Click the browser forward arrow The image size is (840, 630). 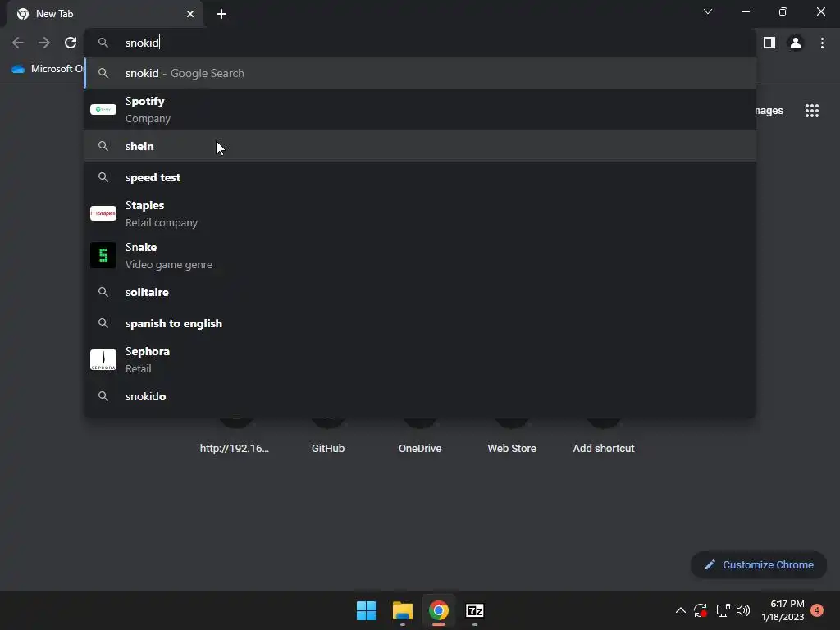click(44, 43)
